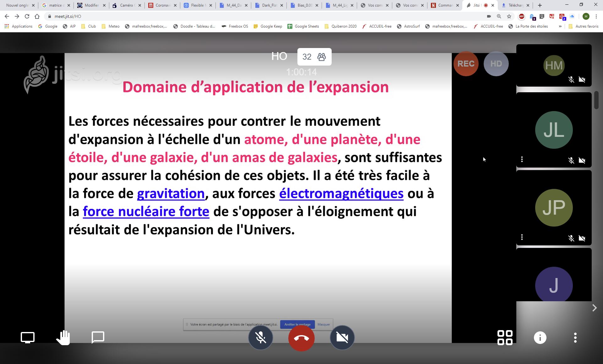The height and width of the screenshot is (364, 603).
Task: Follow the force nucléaire forte hyperlink
Action: tap(146, 211)
